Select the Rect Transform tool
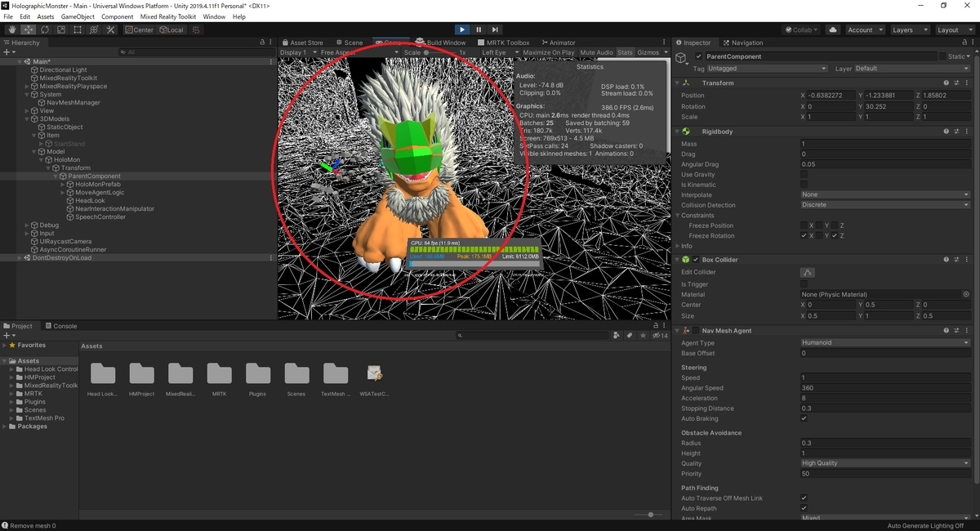 point(78,29)
